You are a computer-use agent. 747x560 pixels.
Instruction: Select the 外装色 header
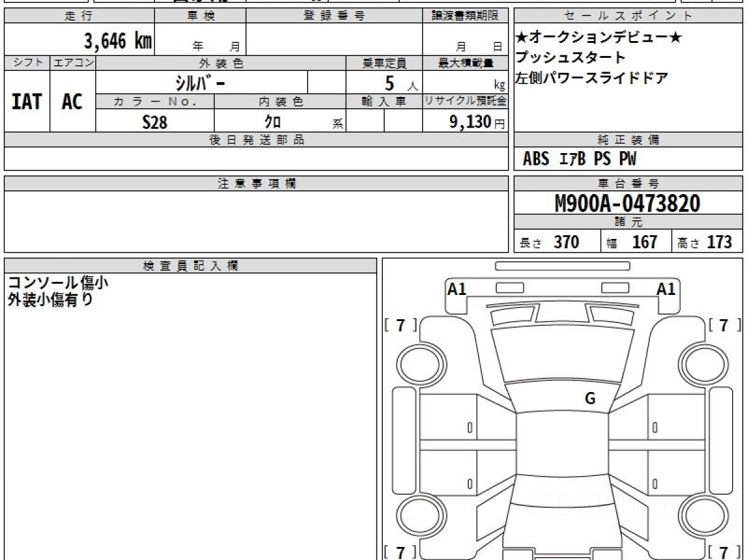[221, 63]
